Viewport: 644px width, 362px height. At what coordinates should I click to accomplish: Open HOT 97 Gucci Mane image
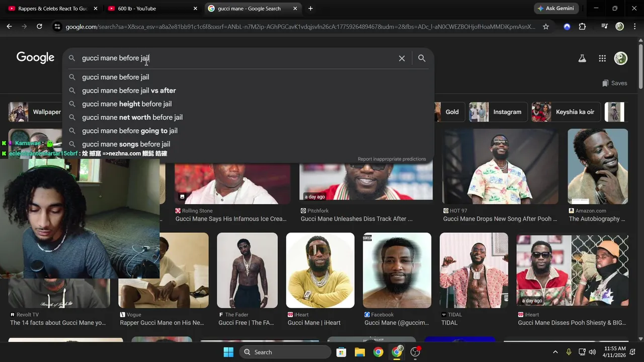click(x=500, y=166)
